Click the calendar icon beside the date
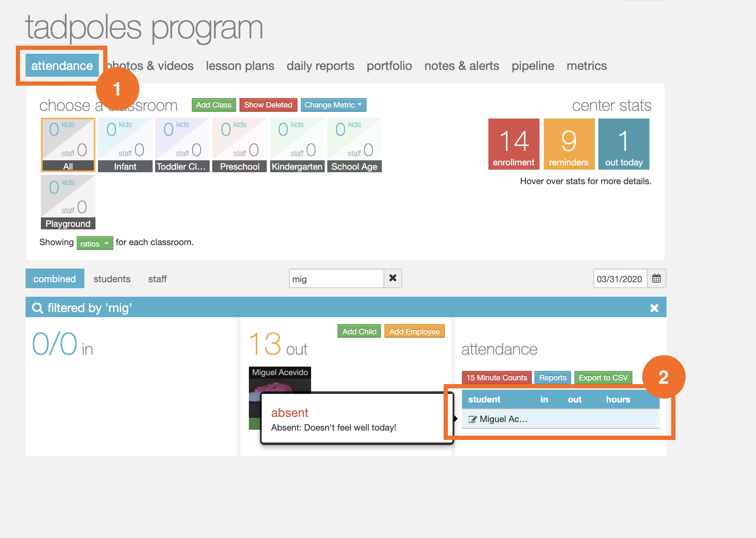 pyautogui.click(x=656, y=279)
